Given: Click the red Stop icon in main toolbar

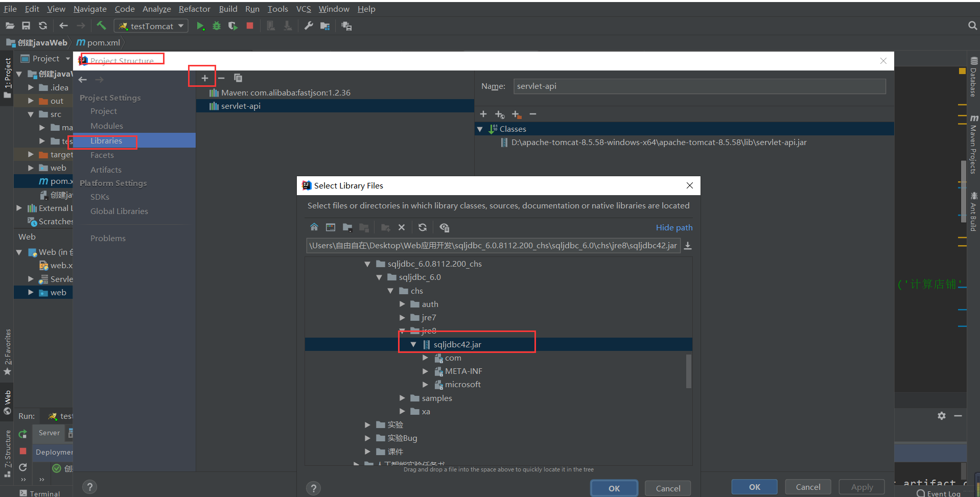Looking at the screenshot, I should tap(250, 26).
